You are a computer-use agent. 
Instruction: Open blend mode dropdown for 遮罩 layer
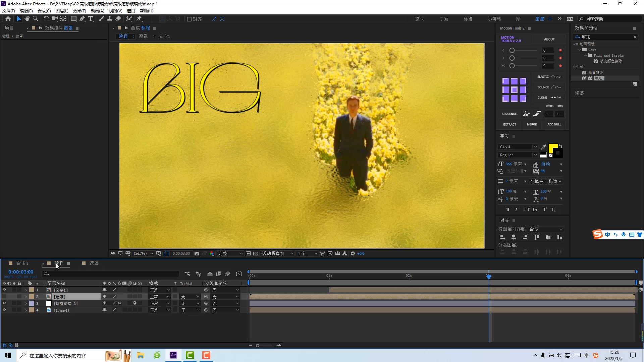[160, 297]
